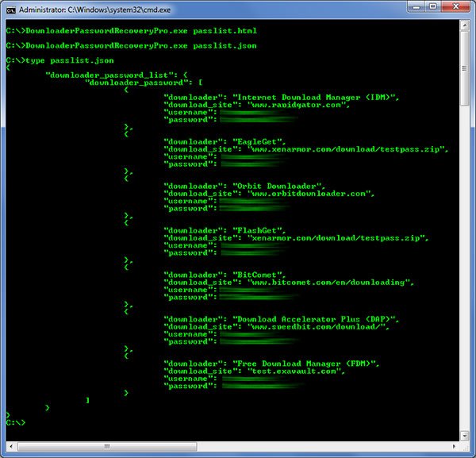
Task: Click the 'Internet Download Manager (IDM)' value
Action: click(316, 97)
